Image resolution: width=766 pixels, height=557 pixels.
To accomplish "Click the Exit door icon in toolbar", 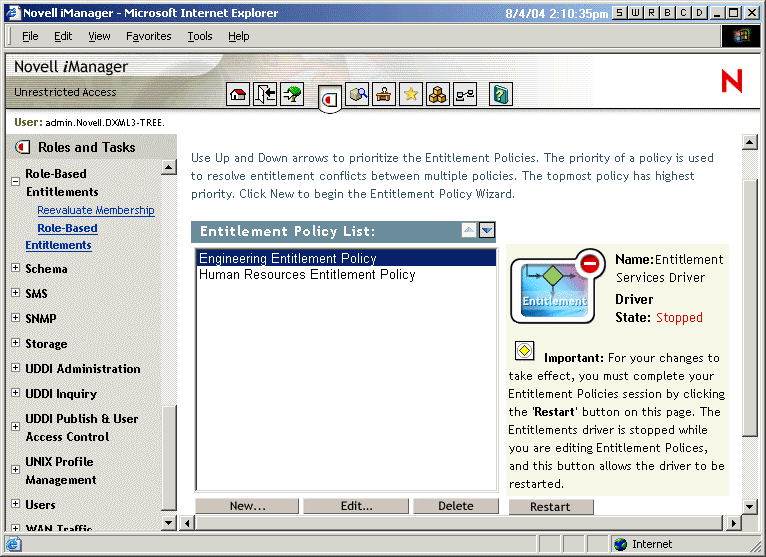I will [x=265, y=94].
